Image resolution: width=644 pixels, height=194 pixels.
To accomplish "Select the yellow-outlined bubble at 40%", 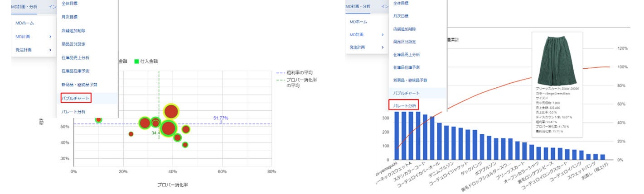I will point(171,111).
